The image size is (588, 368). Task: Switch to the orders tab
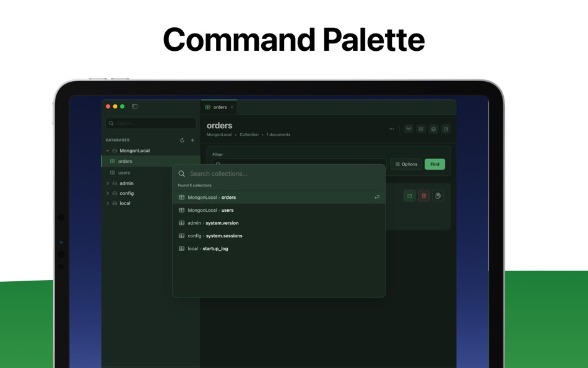pyautogui.click(x=219, y=107)
